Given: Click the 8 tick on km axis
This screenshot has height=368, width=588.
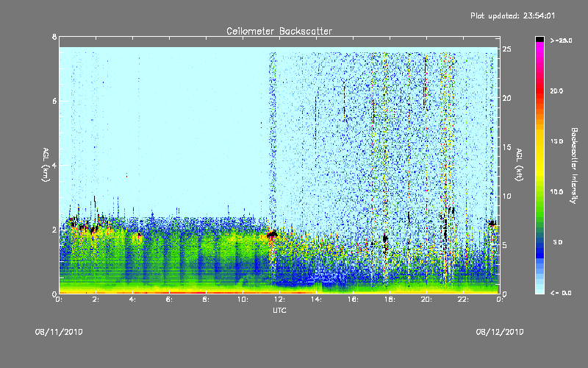Looking at the screenshot, I should point(54,37).
